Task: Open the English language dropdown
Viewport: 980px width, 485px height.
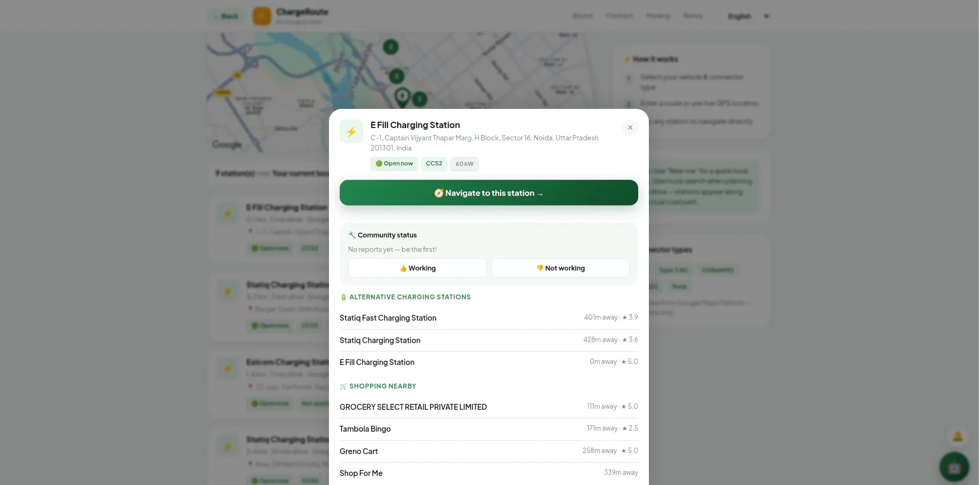Action: pyautogui.click(x=748, y=16)
